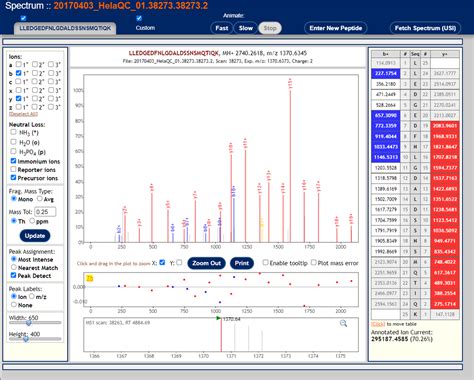The height and width of the screenshot is (380, 474).
Task: Click Zoom Out below the spectrum
Action: [x=206, y=263]
